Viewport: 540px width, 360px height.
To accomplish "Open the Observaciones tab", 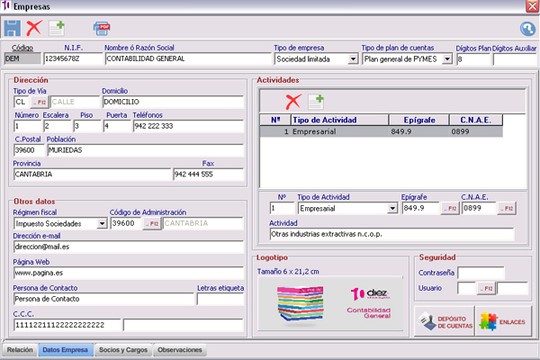I will pyautogui.click(x=180, y=350).
